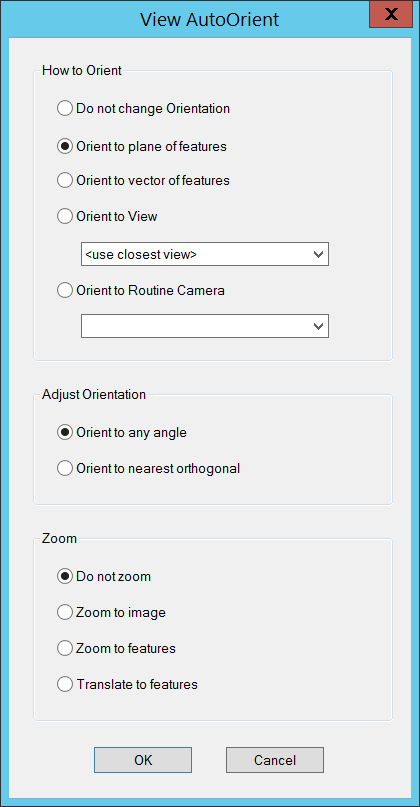Confirm with the OK button
The width and height of the screenshot is (420, 807).
[x=143, y=760]
